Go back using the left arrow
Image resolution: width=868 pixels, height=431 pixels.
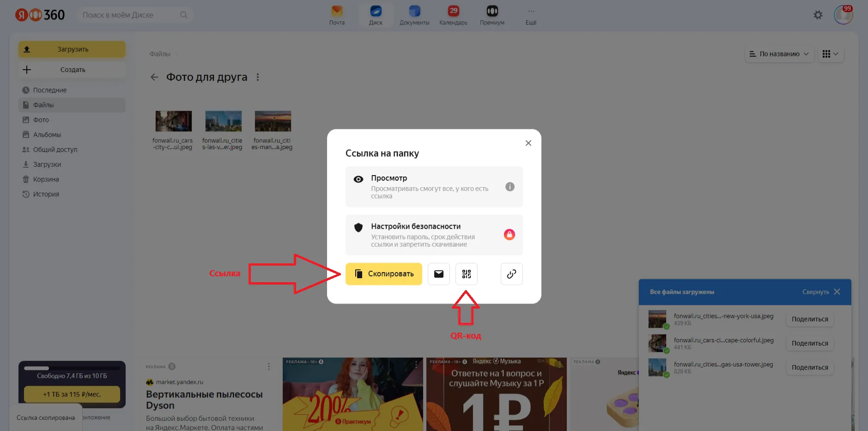154,77
